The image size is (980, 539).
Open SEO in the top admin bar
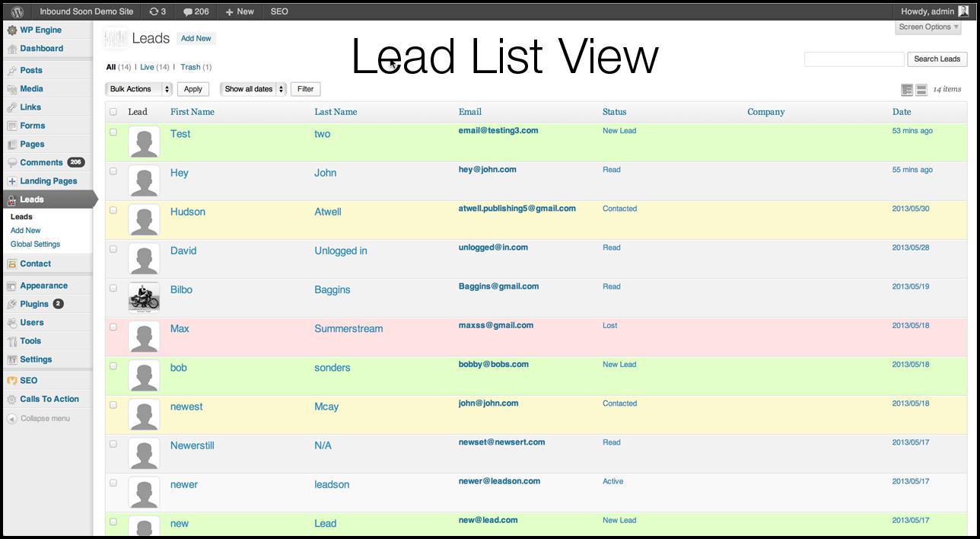tap(279, 11)
